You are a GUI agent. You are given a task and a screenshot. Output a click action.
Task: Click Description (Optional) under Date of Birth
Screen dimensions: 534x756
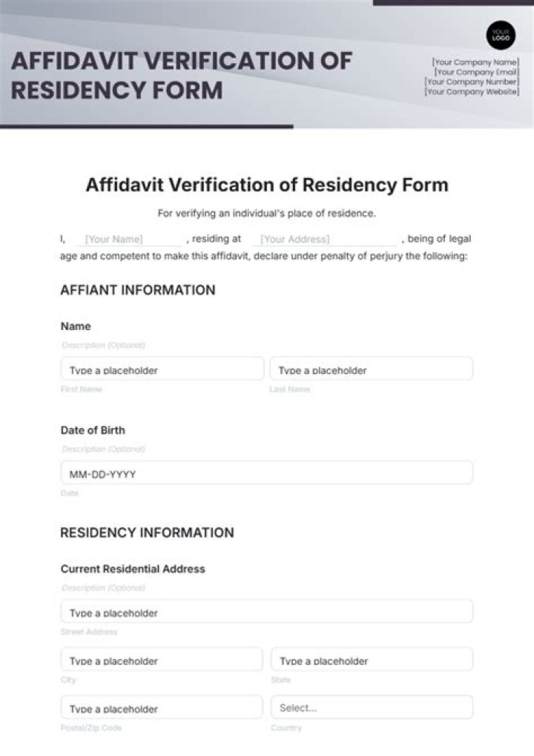point(102,449)
